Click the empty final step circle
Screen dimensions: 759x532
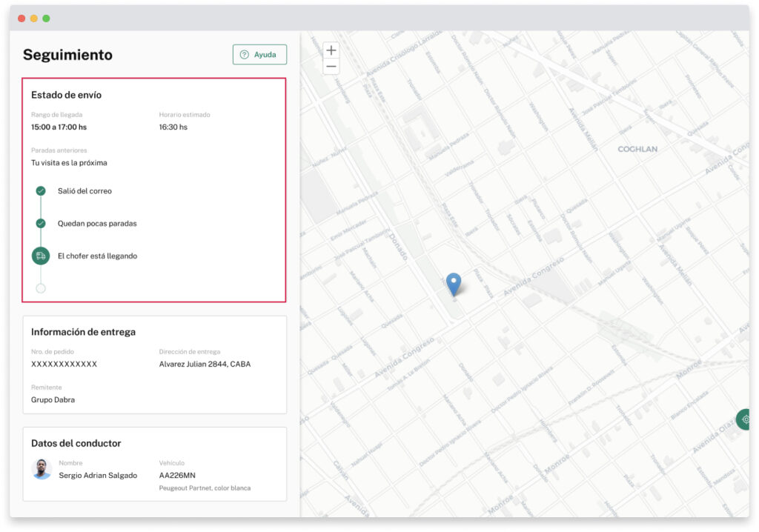click(41, 288)
